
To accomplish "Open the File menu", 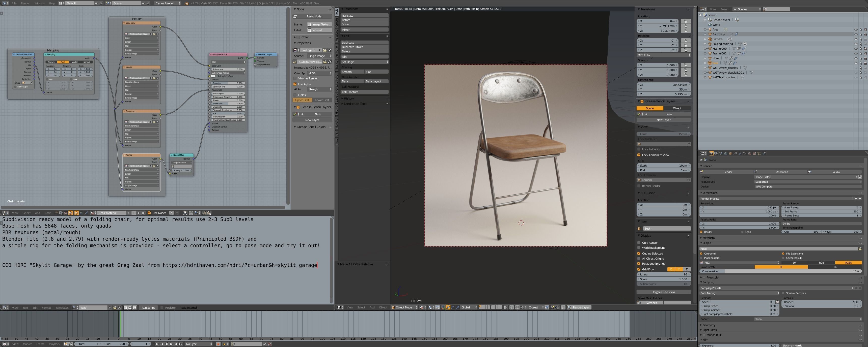I will pos(14,3).
